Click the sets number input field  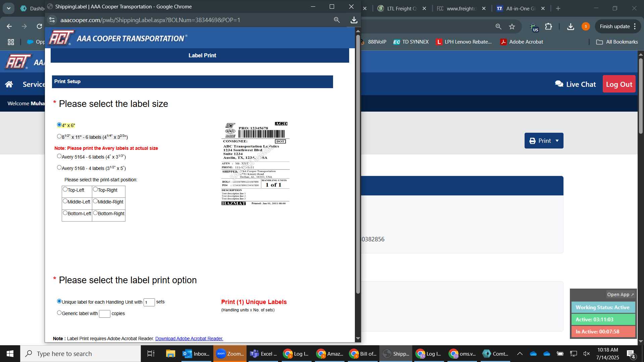(x=149, y=302)
